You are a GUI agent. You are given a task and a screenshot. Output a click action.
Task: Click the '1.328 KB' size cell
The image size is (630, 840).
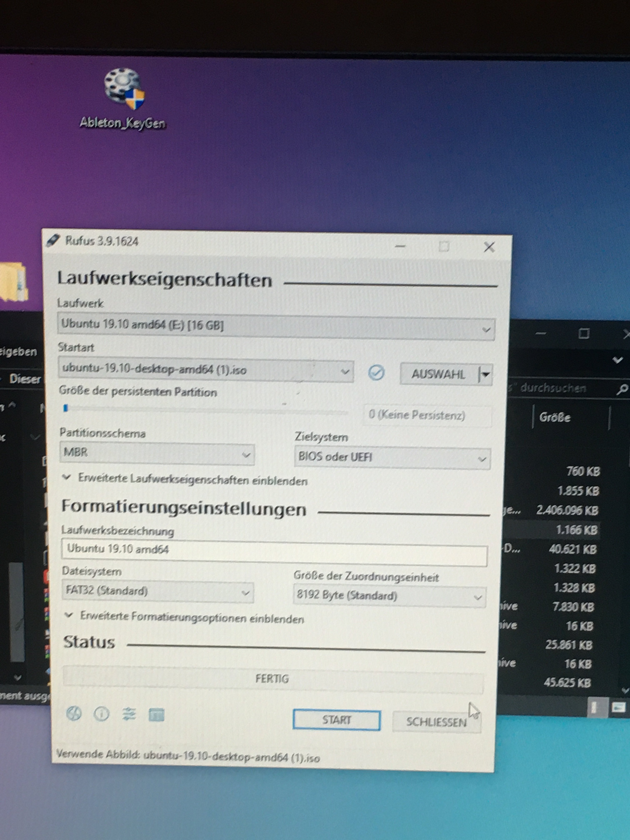click(x=574, y=588)
